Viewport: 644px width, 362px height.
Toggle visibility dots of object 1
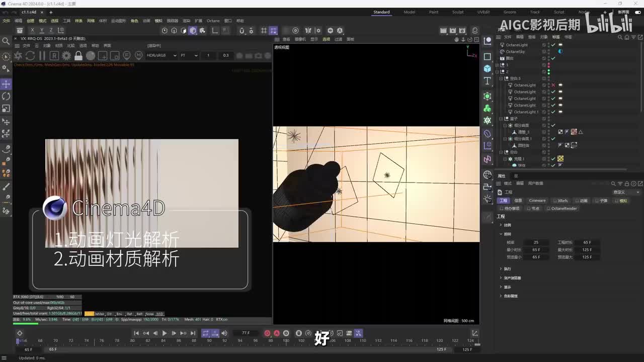pos(548,65)
